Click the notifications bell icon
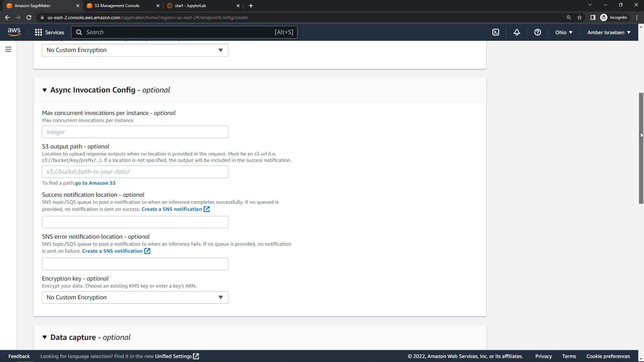Image resolution: width=644 pixels, height=362 pixels. pyautogui.click(x=517, y=32)
